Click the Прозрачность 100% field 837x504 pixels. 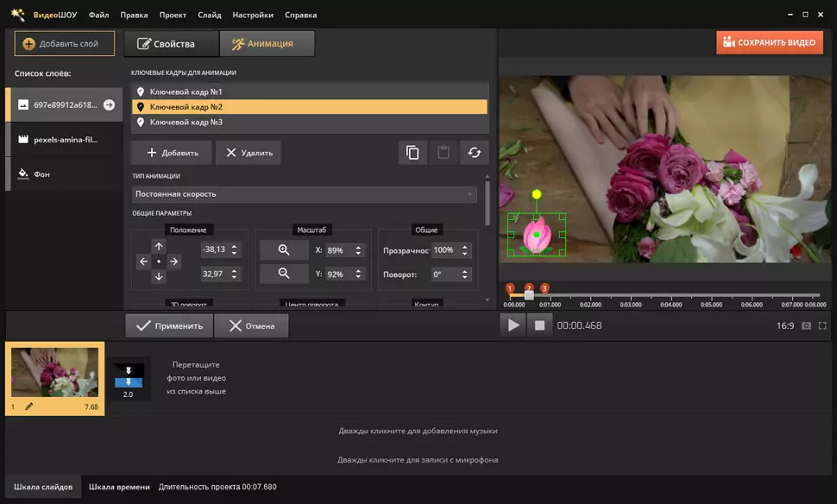445,250
